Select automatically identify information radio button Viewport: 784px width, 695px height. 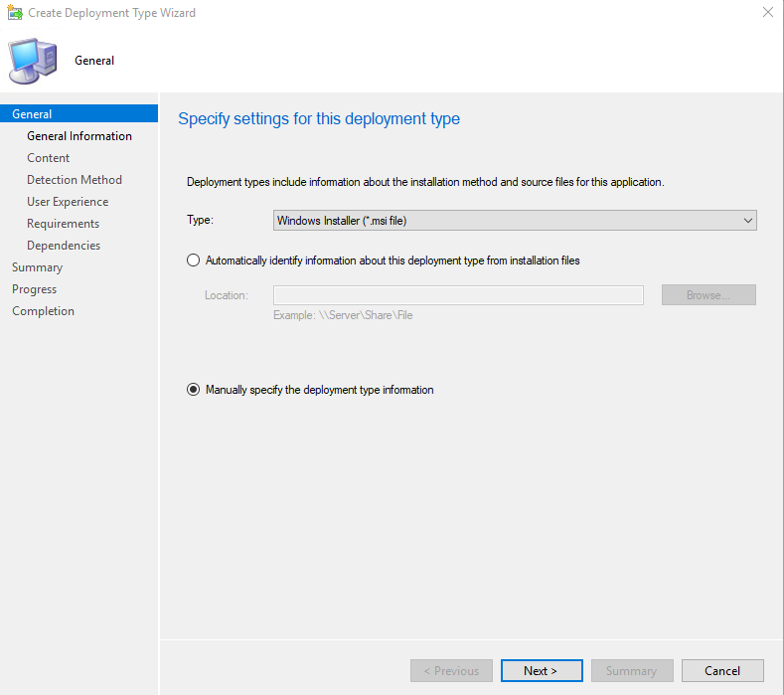tap(194, 261)
